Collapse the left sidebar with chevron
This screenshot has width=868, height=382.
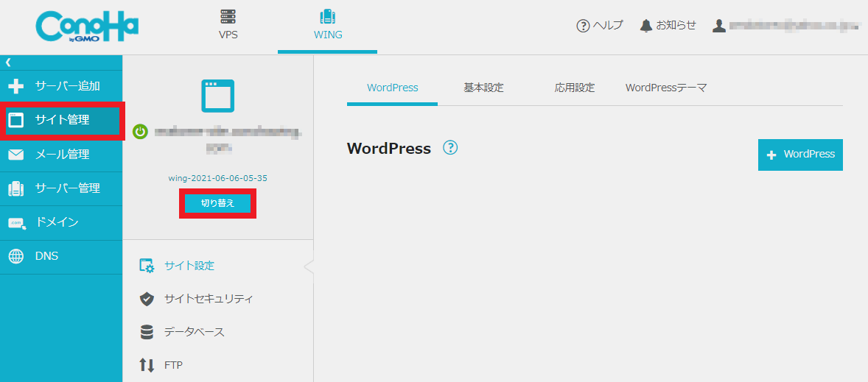tap(8, 63)
